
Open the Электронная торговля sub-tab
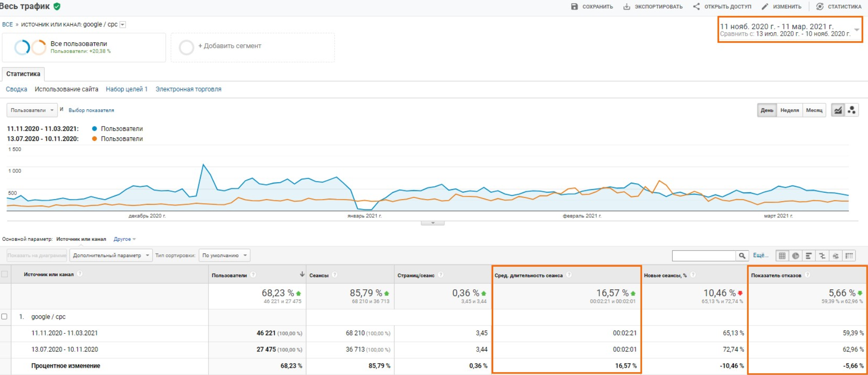coord(189,89)
